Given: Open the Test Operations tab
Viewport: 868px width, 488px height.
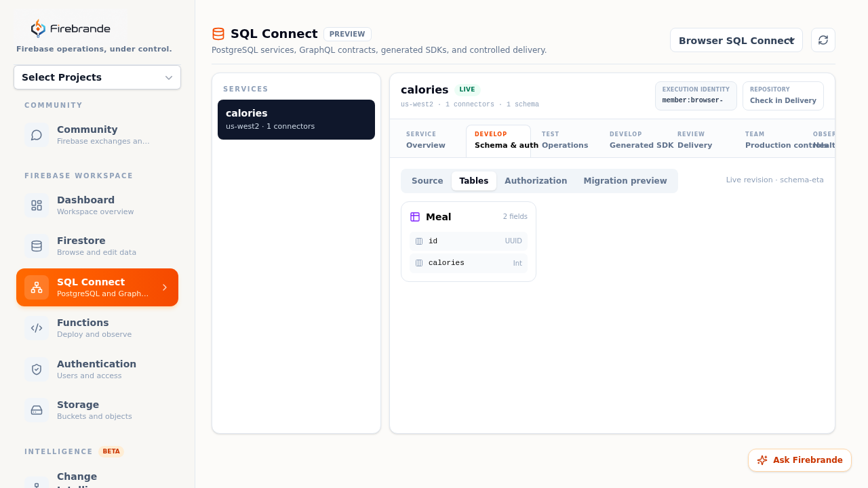Looking at the screenshot, I should (565, 140).
